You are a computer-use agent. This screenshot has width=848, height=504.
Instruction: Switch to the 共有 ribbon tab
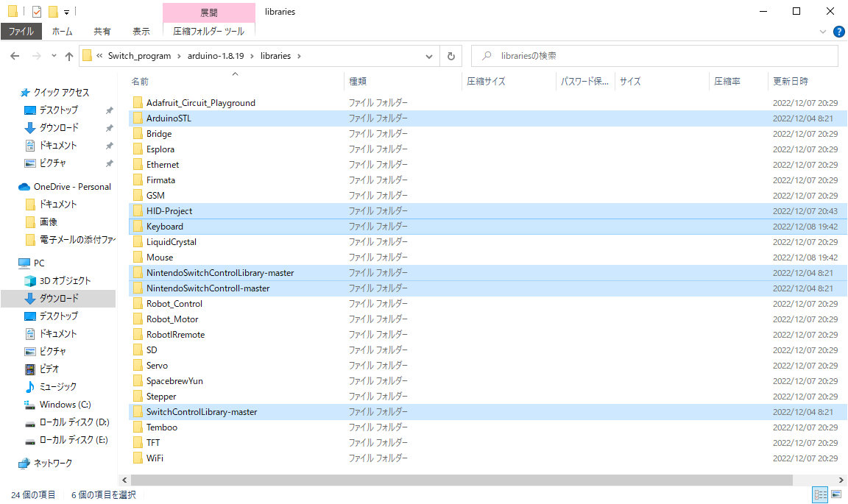pyautogui.click(x=102, y=32)
